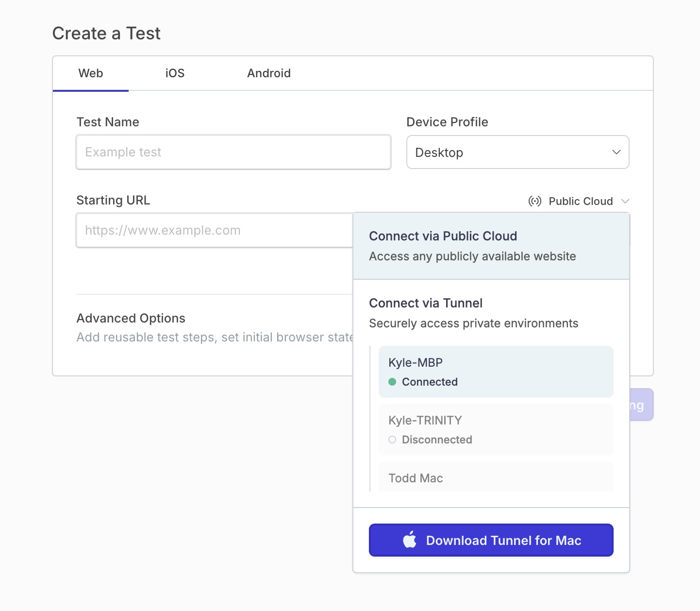Pick the Todd Mac tunnel entry
Screen dimensions: 700x611
496,478
